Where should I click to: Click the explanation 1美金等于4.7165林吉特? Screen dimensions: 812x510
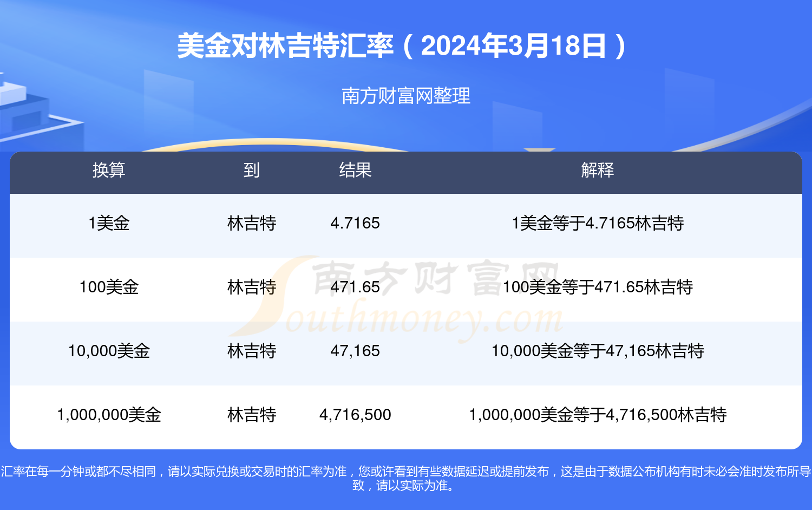(x=598, y=223)
